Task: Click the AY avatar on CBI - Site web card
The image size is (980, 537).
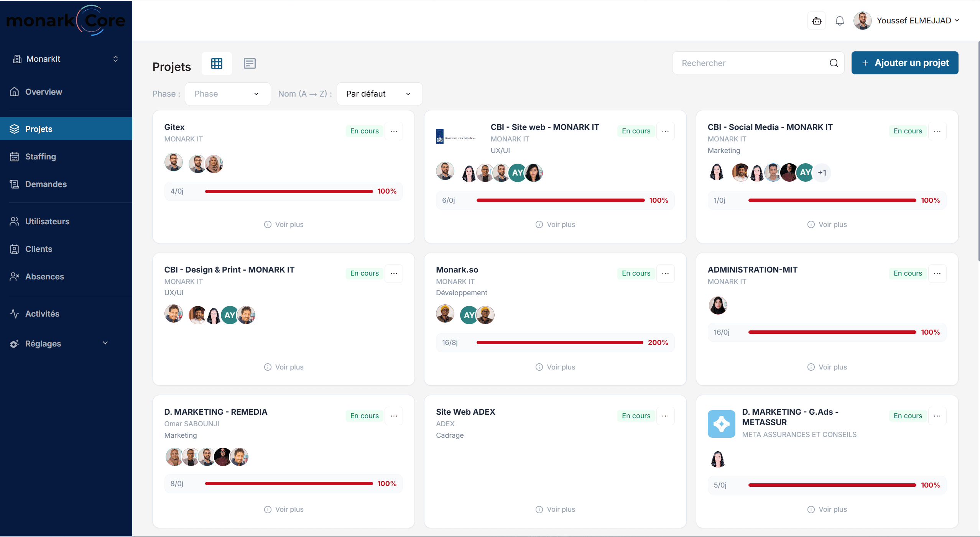Action: pyautogui.click(x=517, y=173)
